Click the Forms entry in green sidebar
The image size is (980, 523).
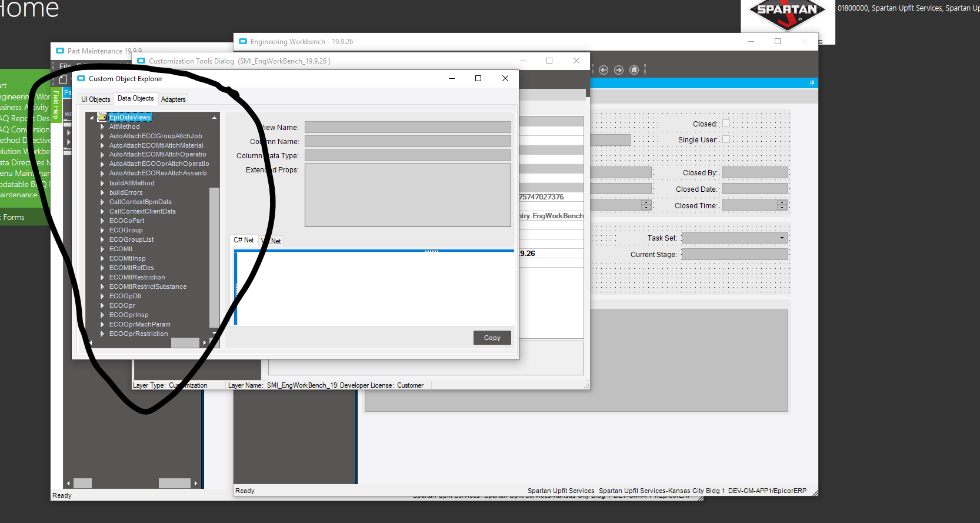click(x=14, y=218)
